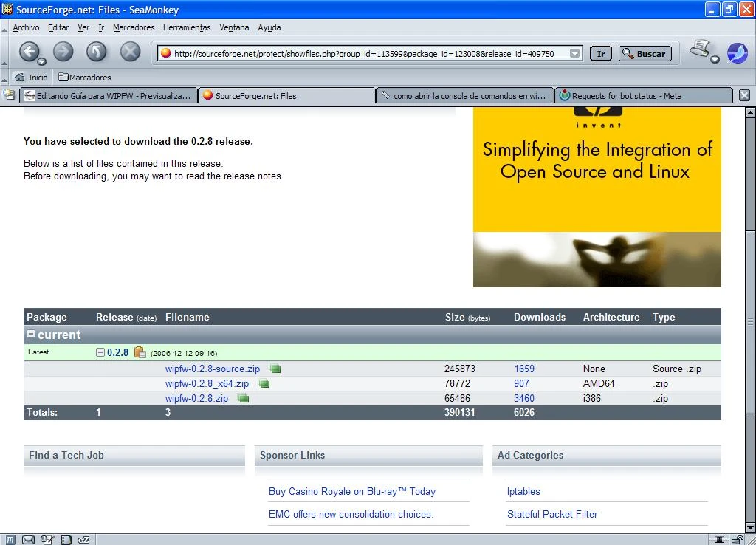Open the Marcadores menu
The image size is (756, 545).
[x=134, y=27]
